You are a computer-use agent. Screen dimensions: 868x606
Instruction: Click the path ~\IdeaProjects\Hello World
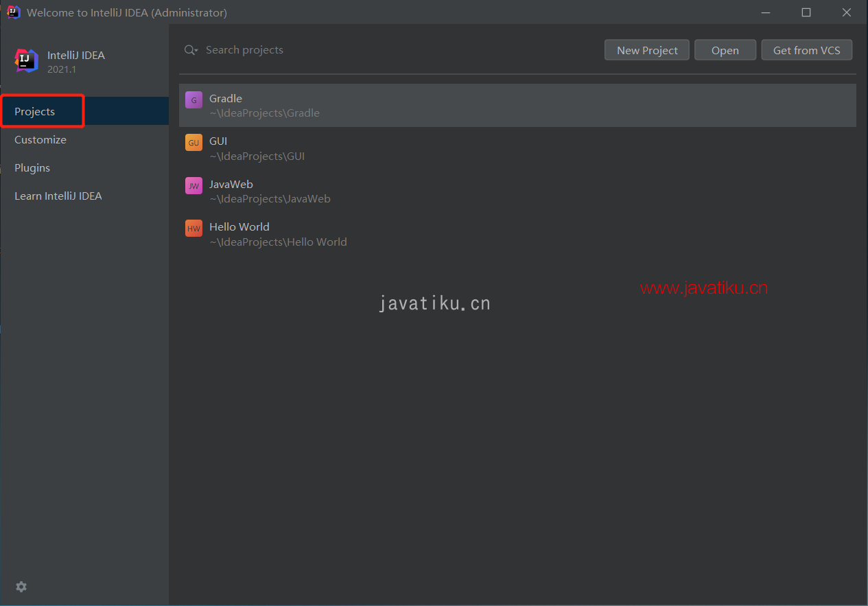pyautogui.click(x=279, y=242)
